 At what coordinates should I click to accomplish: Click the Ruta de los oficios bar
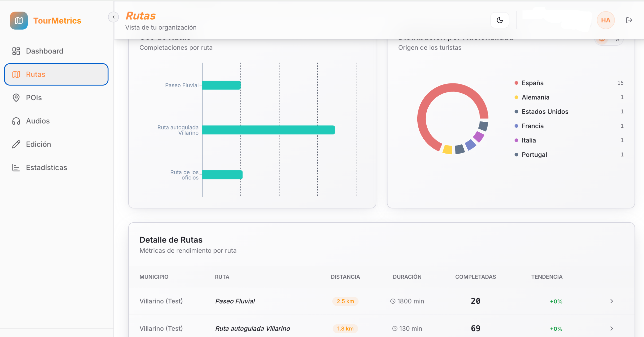222,175
